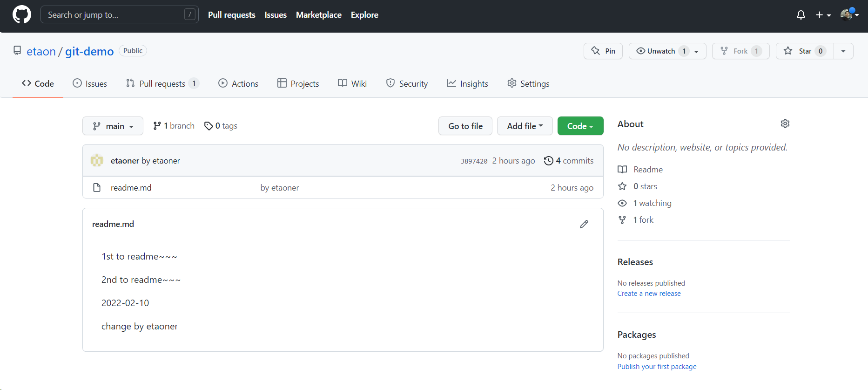
Task: Open Marketplace in top navigation
Action: [319, 15]
